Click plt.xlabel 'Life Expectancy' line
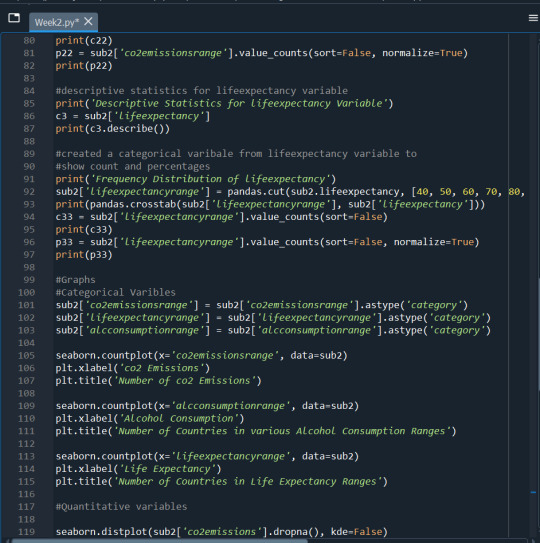Image resolution: width=540 pixels, height=543 pixels. tap(139, 469)
